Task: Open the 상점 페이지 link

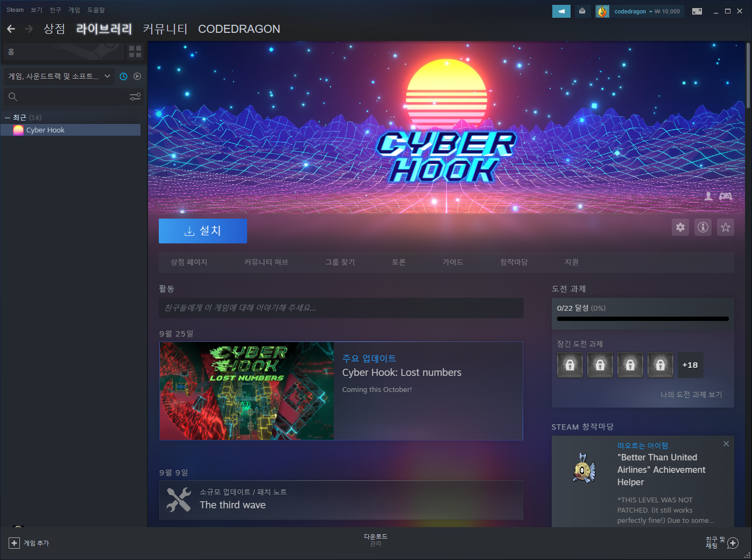Action: [x=189, y=262]
